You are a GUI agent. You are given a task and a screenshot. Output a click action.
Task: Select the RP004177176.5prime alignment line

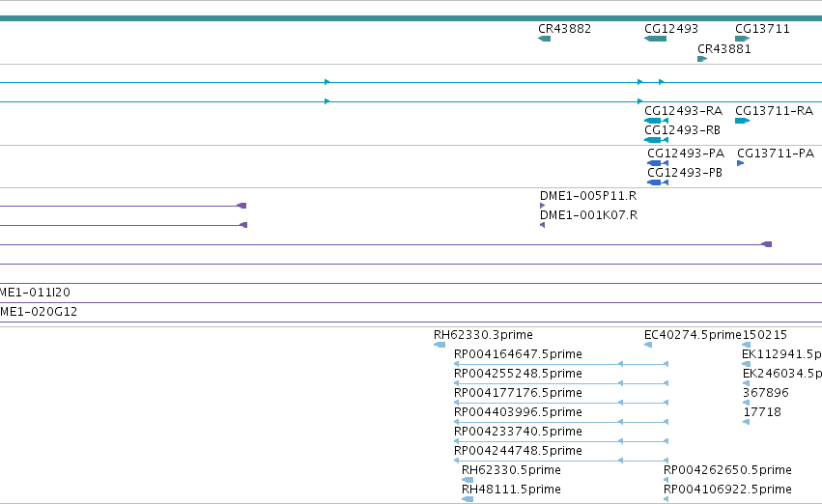pyautogui.click(x=561, y=403)
